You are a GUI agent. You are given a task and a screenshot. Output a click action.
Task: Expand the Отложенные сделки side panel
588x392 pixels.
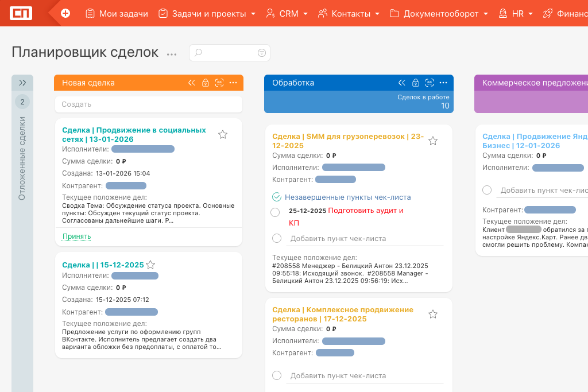point(22,83)
